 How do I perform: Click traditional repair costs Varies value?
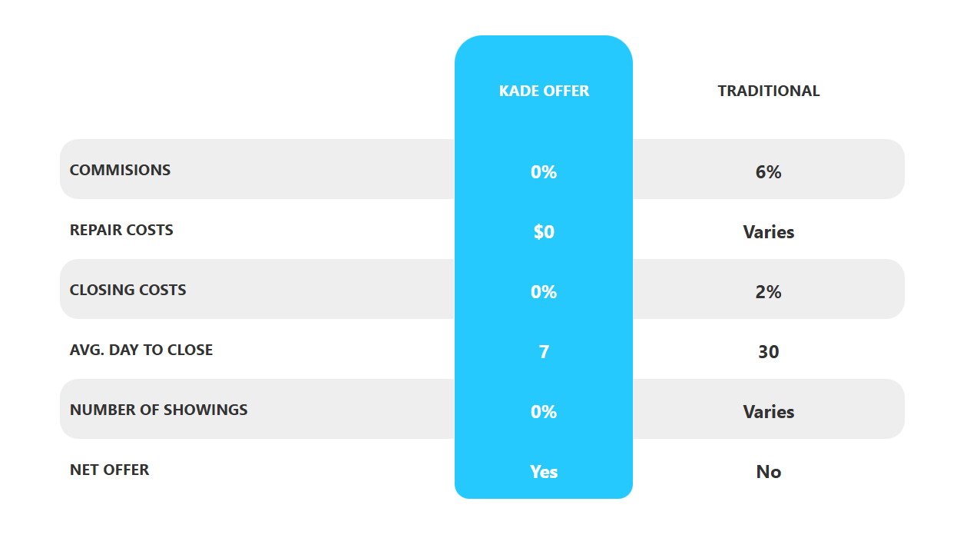pyautogui.click(x=768, y=232)
